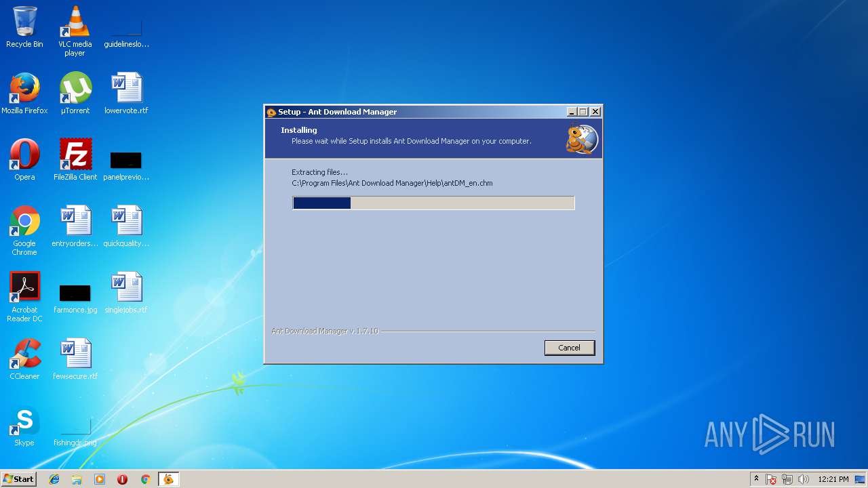The width and height of the screenshot is (868, 488).
Task: Select the quickquality… document icon
Action: (126, 226)
